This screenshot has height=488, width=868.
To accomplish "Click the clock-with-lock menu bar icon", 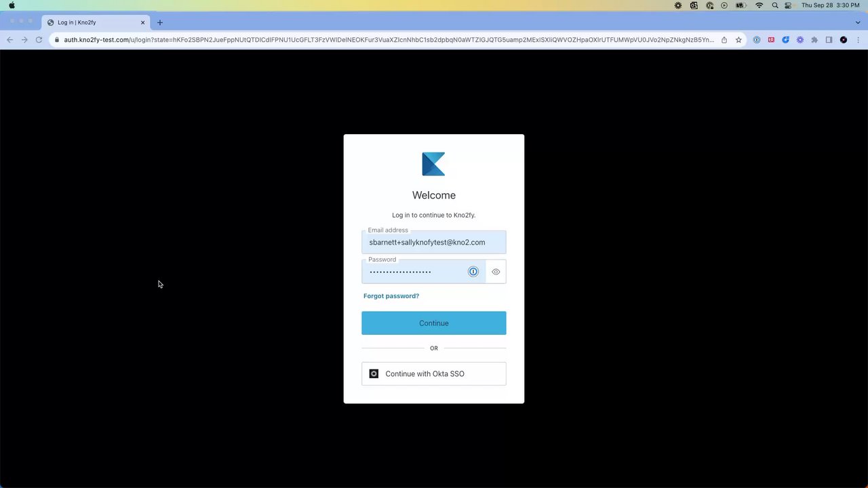I will [x=709, y=5].
